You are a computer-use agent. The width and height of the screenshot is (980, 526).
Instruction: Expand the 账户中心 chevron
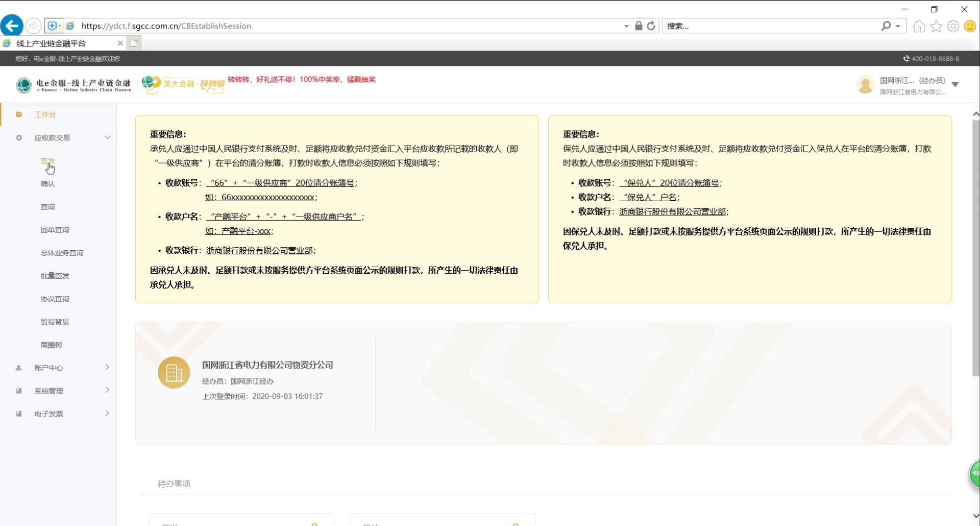click(107, 367)
